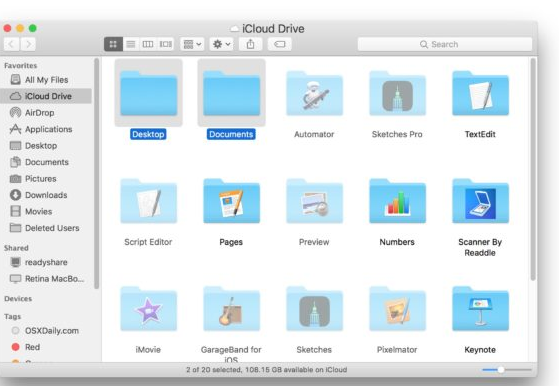Select the OSXDaily.com tag
Viewport: 559px width, 386px height.
(x=46, y=331)
